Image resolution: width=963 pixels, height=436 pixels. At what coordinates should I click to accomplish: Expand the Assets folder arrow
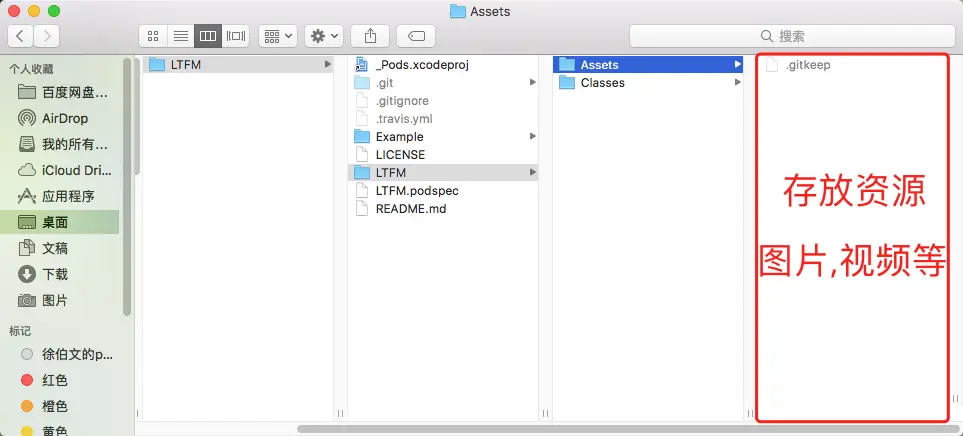click(x=738, y=64)
